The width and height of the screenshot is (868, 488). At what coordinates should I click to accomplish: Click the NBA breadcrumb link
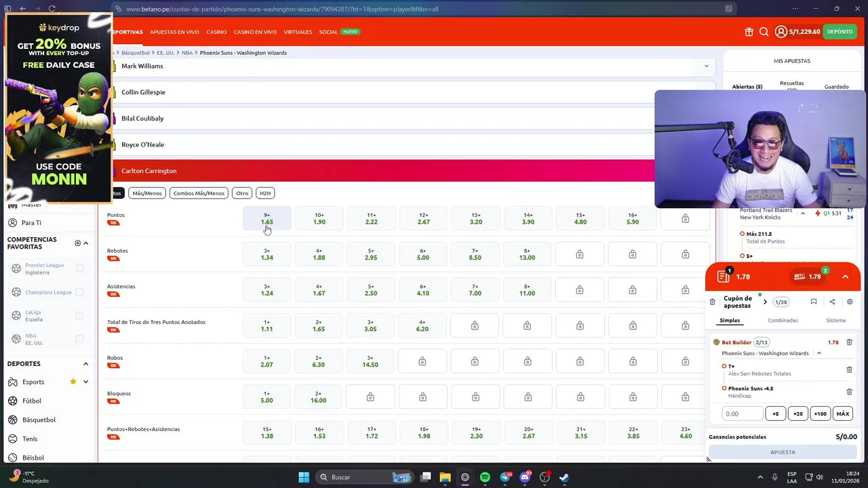[x=187, y=53]
